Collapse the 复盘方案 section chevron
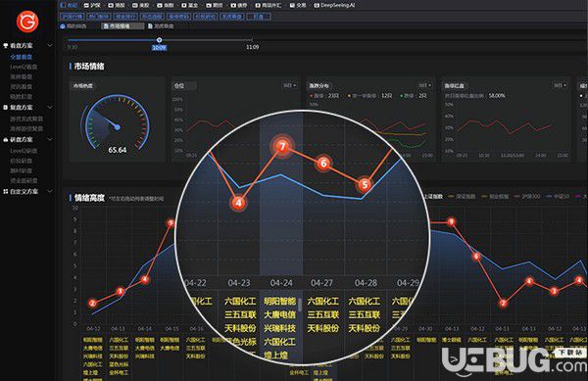This screenshot has height=381, width=588. pos(50,107)
